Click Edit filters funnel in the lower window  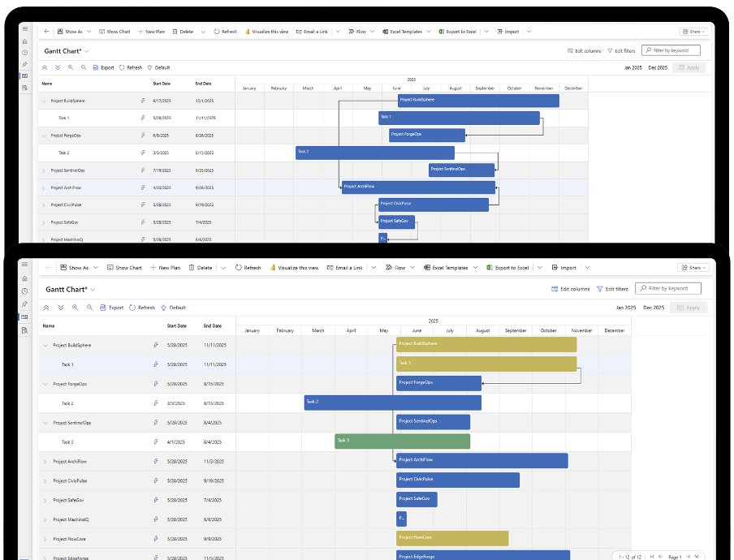611,289
